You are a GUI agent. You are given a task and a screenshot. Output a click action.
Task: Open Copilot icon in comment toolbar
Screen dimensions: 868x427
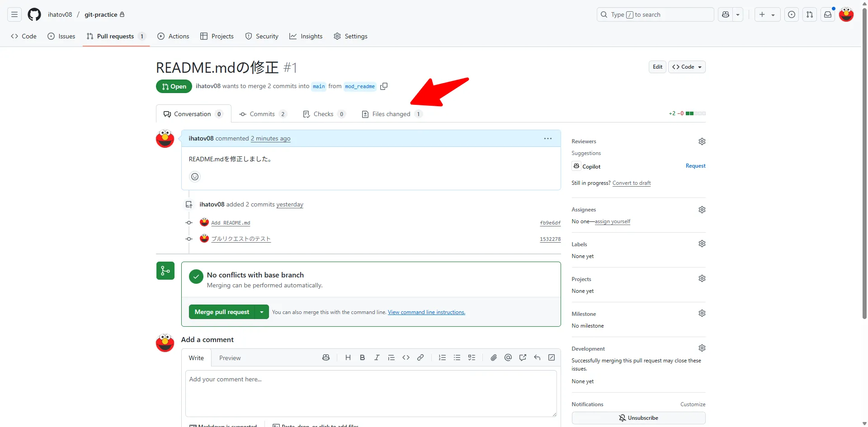pyautogui.click(x=326, y=357)
